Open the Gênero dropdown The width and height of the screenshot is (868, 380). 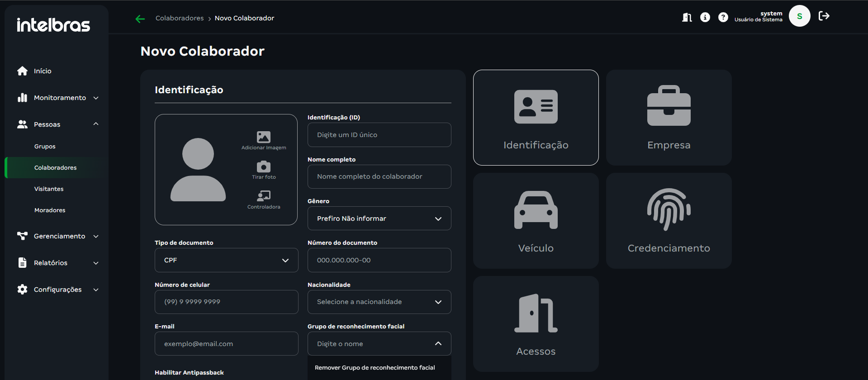(x=379, y=218)
